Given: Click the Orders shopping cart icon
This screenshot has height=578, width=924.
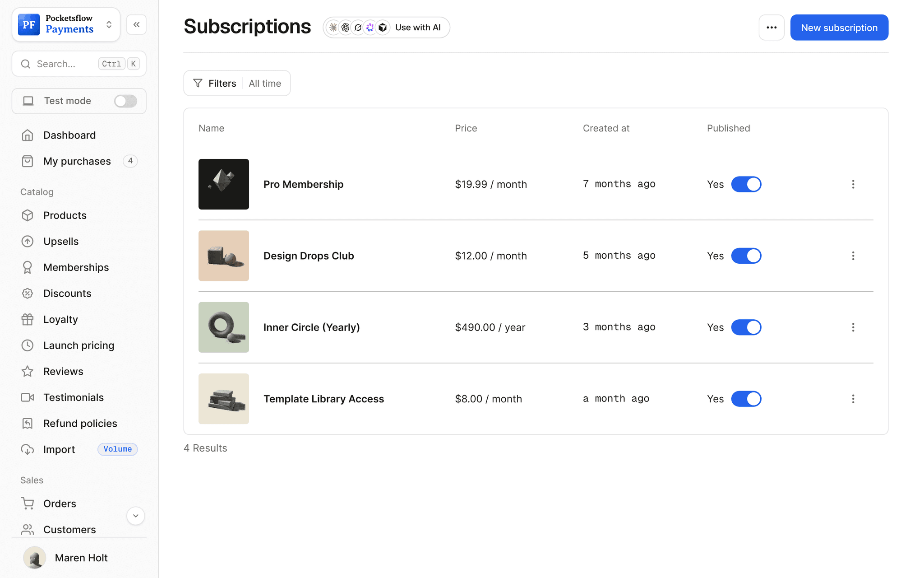Looking at the screenshot, I should 28,503.
